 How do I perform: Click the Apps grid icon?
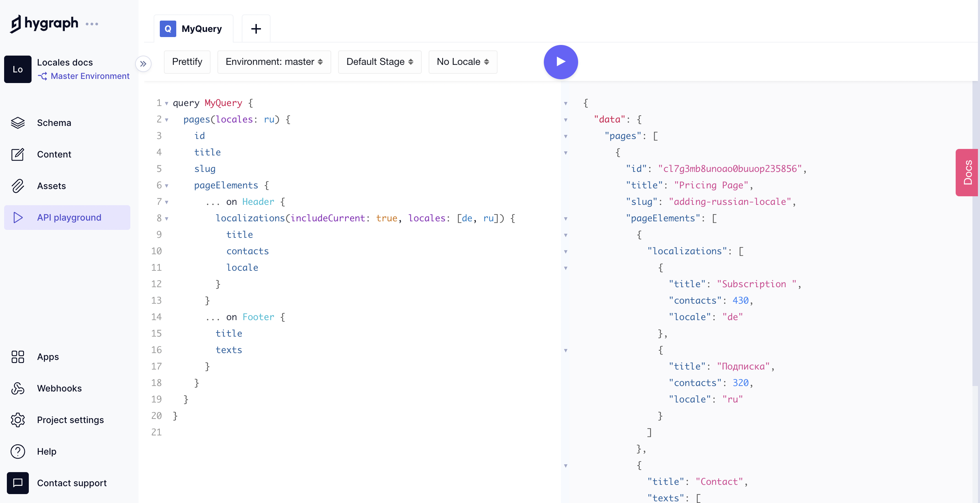17,357
